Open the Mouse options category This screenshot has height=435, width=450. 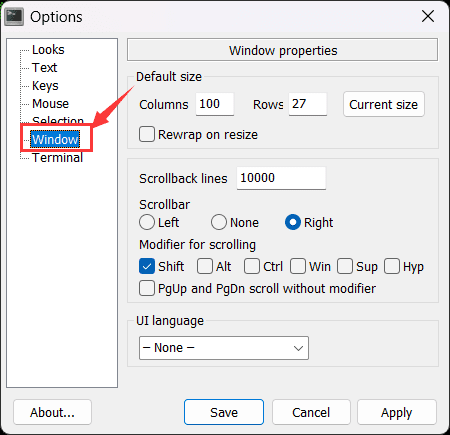(50, 104)
